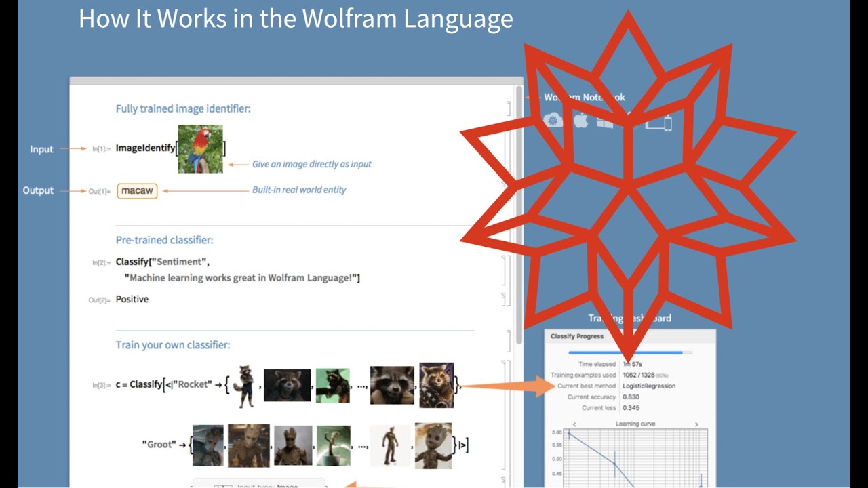Click the Out[1]= cell label
This screenshot has width=868, height=488.
[100, 191]
